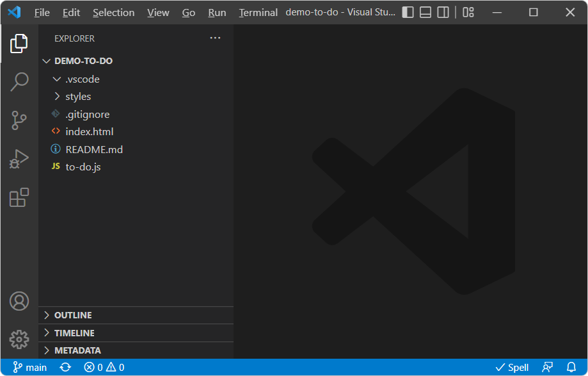Select the Explorer icon in the activity bar
The height and width of the screenshot is (376, 588).
click(19, 44)
